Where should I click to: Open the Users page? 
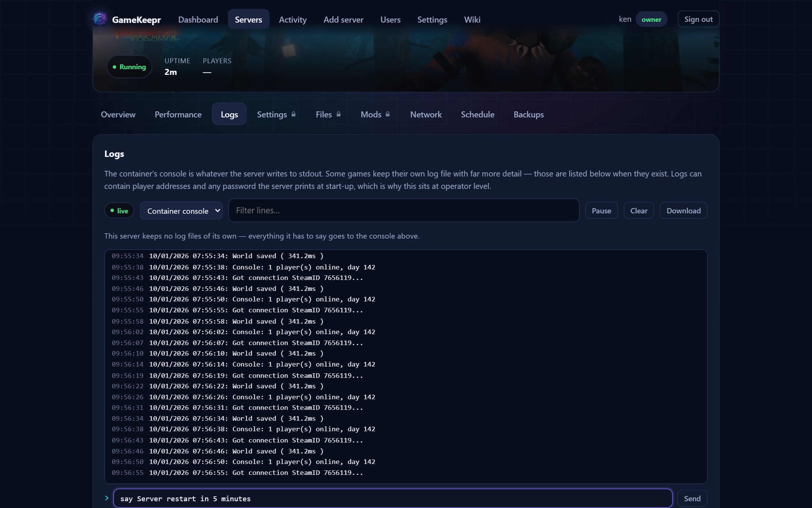click(x=390, y=20)
